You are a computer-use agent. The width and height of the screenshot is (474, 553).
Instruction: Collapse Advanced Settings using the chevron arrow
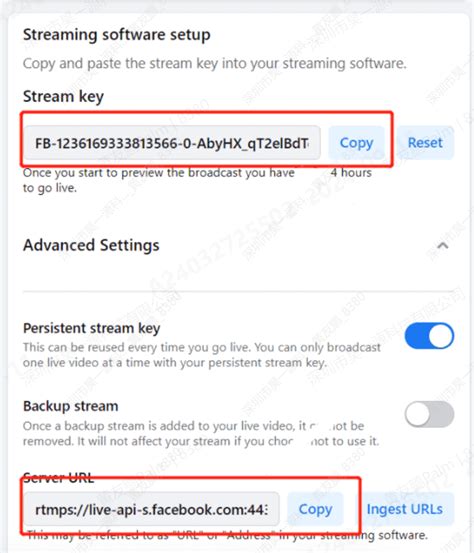[443, 245]
